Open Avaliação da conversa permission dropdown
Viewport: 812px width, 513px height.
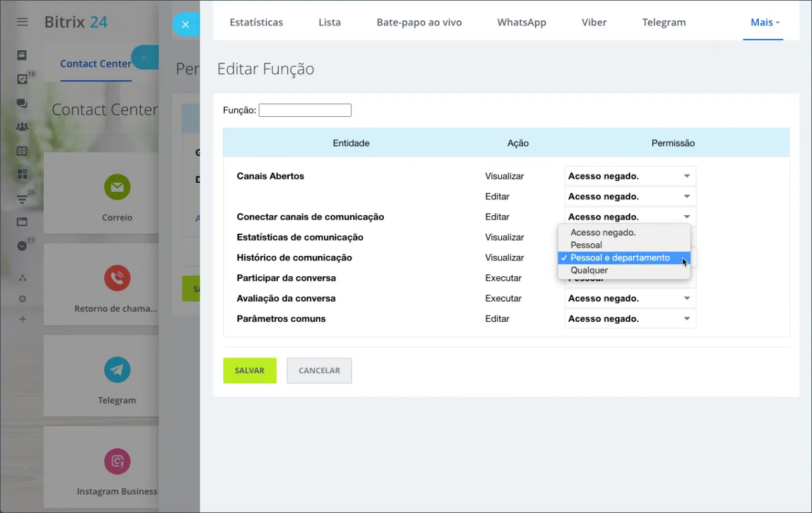coord(630,298)
